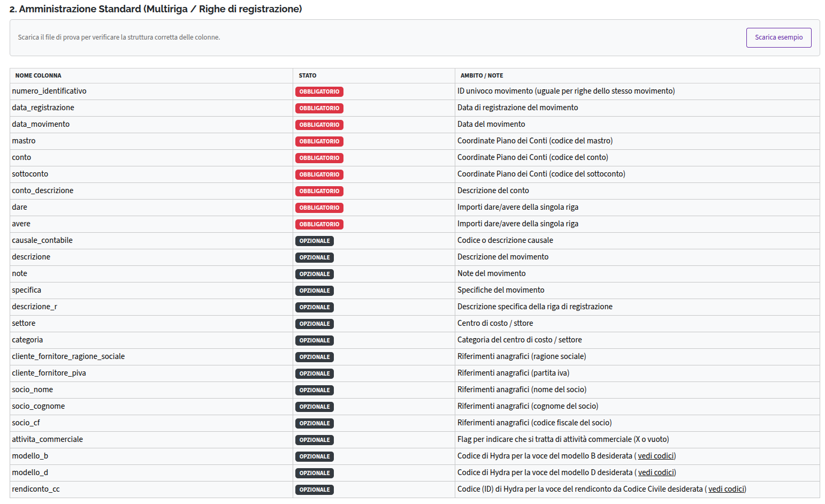Select the sottoconto column name

coord(30,174)
